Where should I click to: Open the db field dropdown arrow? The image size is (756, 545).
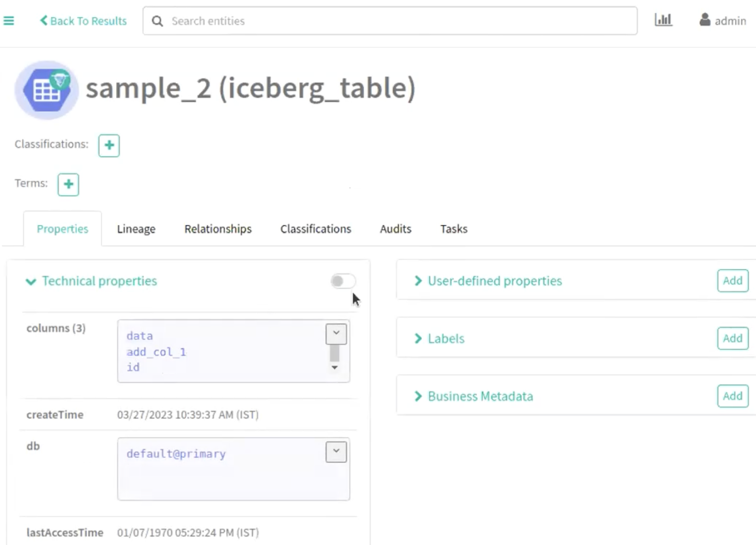[336, 451]
